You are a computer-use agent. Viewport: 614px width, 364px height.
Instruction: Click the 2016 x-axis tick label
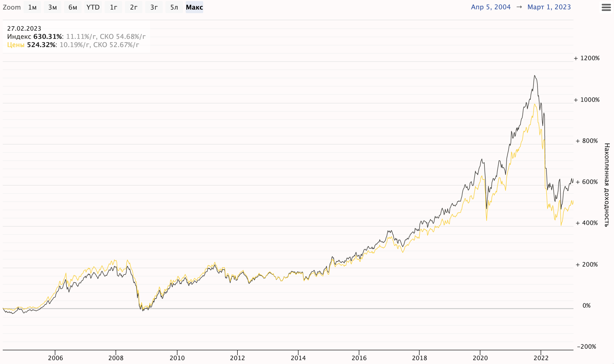(x=359, y=358)
